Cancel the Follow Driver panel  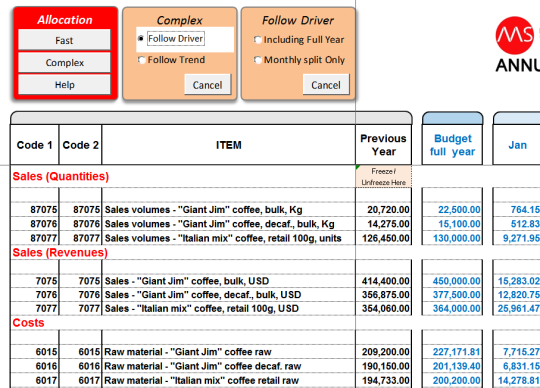326,85
